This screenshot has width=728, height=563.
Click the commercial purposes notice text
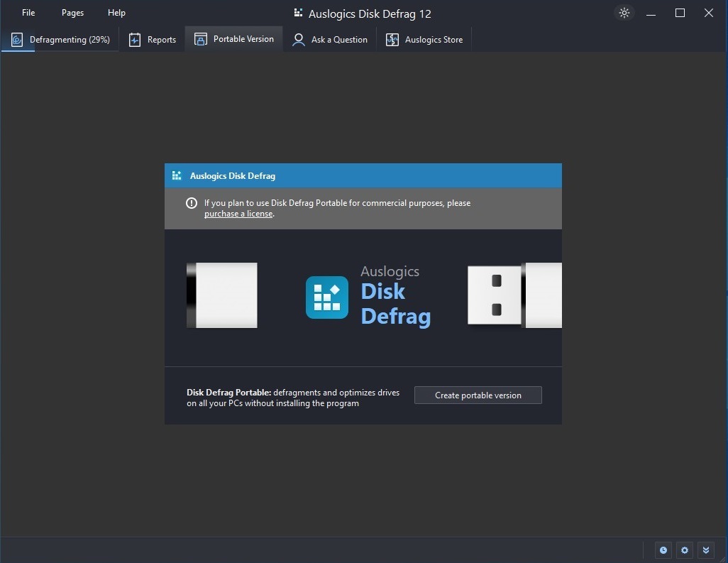(338, 208)
